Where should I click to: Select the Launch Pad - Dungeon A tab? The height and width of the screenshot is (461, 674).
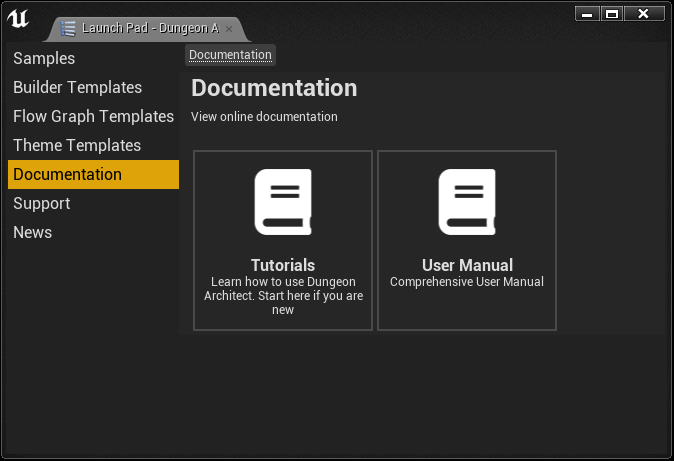pyautogui.click(x=147, y=29)
